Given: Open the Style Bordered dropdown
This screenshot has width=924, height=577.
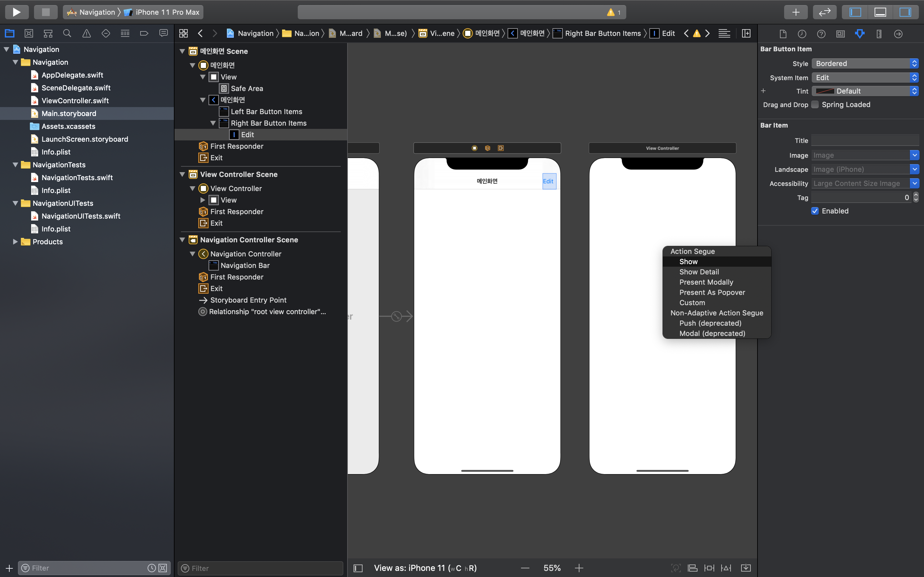Looking at the screenshot, I should coord(864,64).
